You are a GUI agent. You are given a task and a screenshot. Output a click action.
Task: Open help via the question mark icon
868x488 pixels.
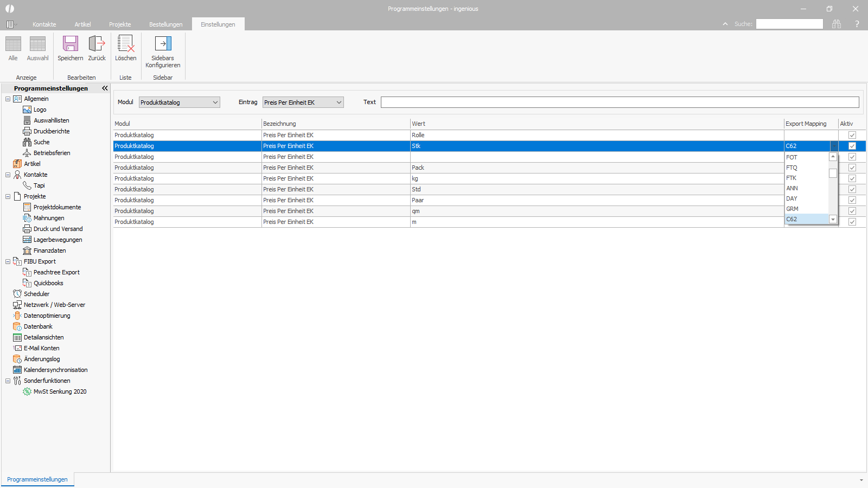click(857, 24)
